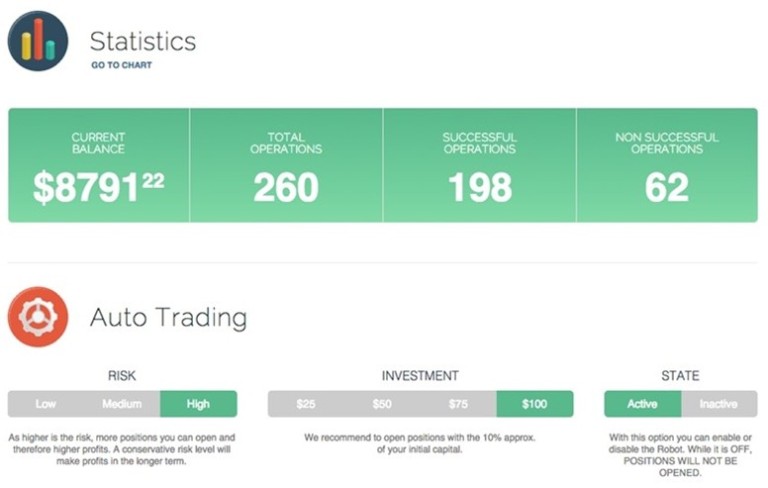Choose the $75 investment amount
Screen dimensions: 768x488
tap(458, 404)
